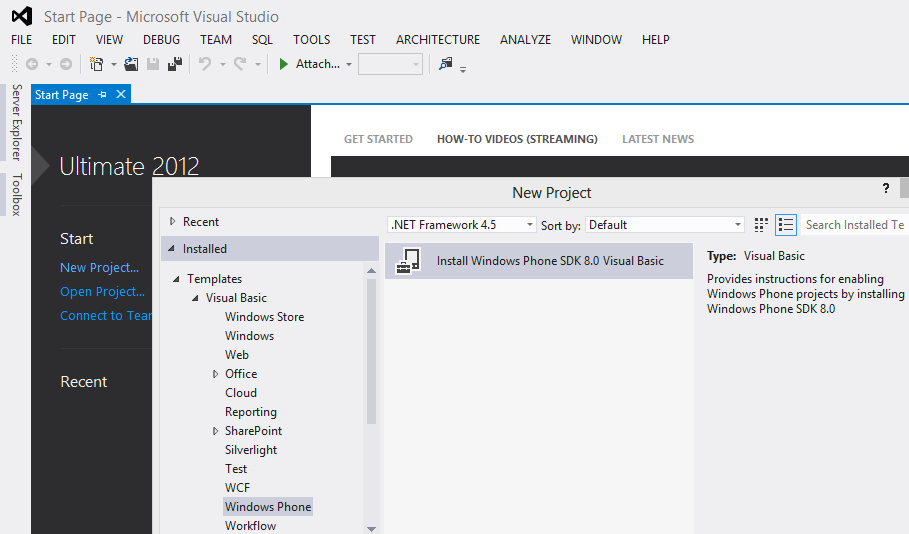
Task: Click the New Project toolbar icon
Action: click(96, 64)
